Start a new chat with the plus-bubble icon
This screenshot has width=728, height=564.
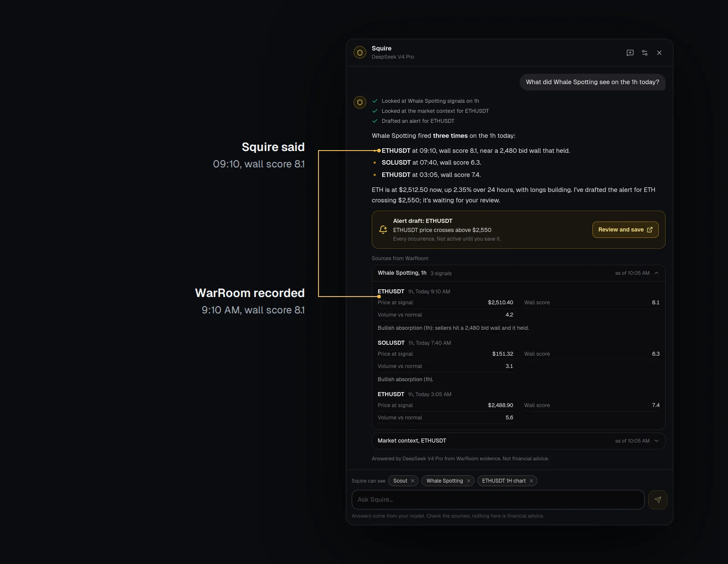[x=630, y=53]
